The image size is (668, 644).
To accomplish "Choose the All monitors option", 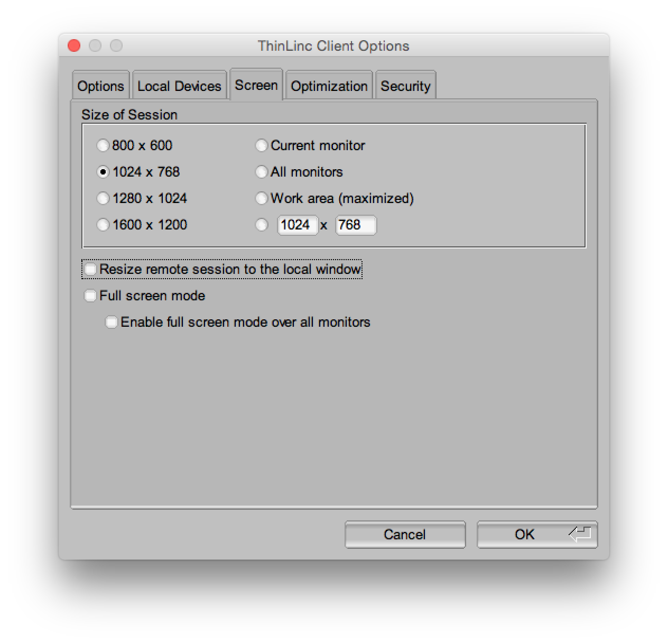I will (x=262, y=172).
